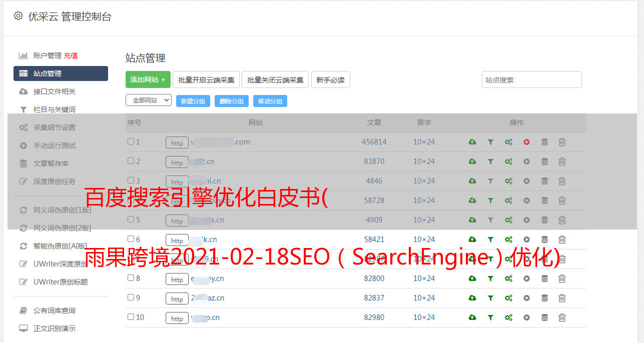The width and height of the screenshot is (644, 343).
Task: Click the gray filter icon in row 5
Action: coord(490,220)
